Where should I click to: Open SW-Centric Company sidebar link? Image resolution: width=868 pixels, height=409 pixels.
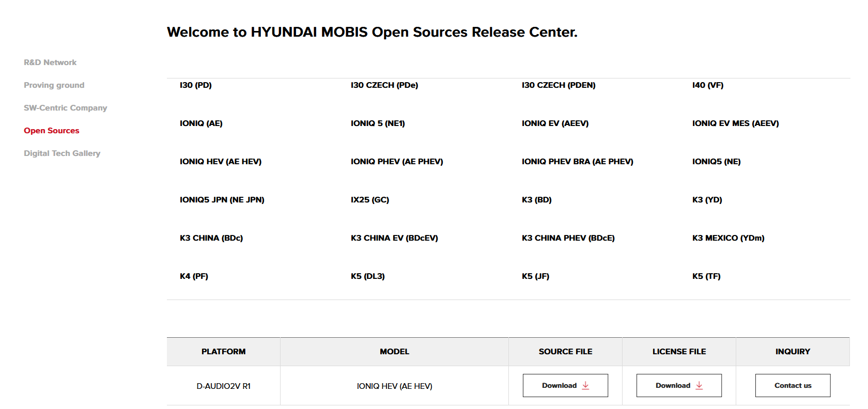point(66,108)
